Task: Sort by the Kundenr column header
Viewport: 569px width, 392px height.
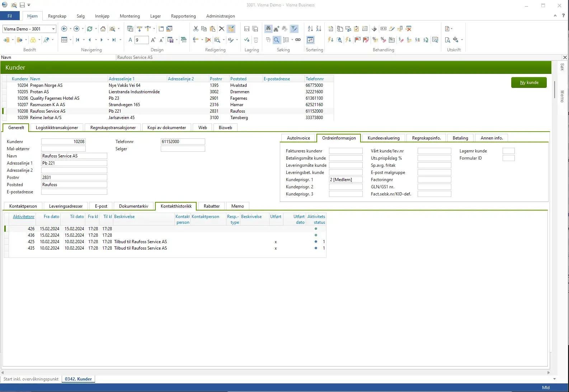Action: [20, 79]
